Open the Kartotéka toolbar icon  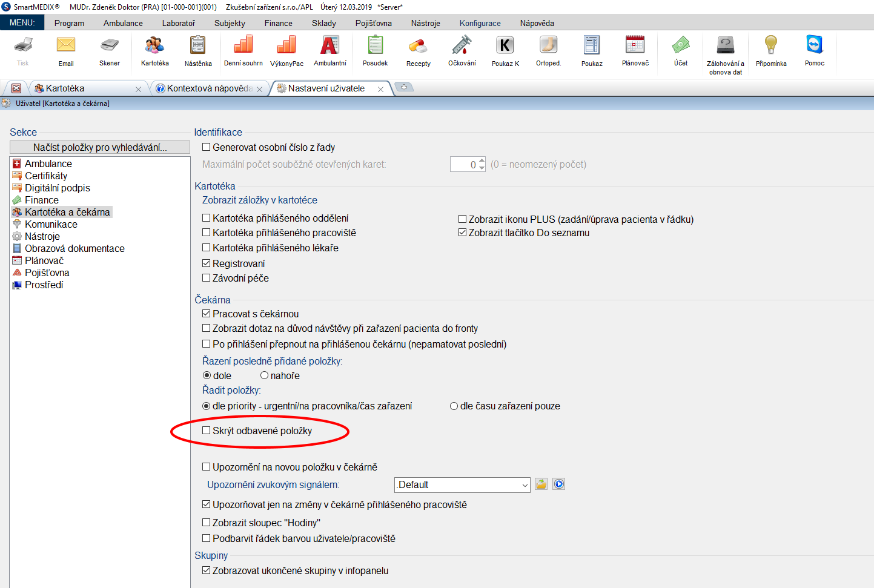pyautogui.click(x=154, y=50)
